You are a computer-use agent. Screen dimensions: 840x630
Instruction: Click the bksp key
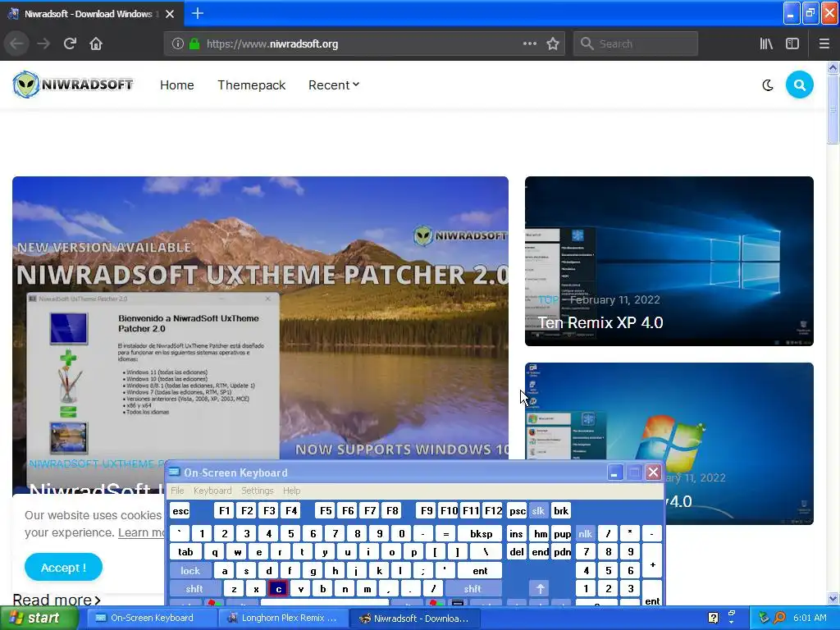pyautogui.click(x=481, y=533)
